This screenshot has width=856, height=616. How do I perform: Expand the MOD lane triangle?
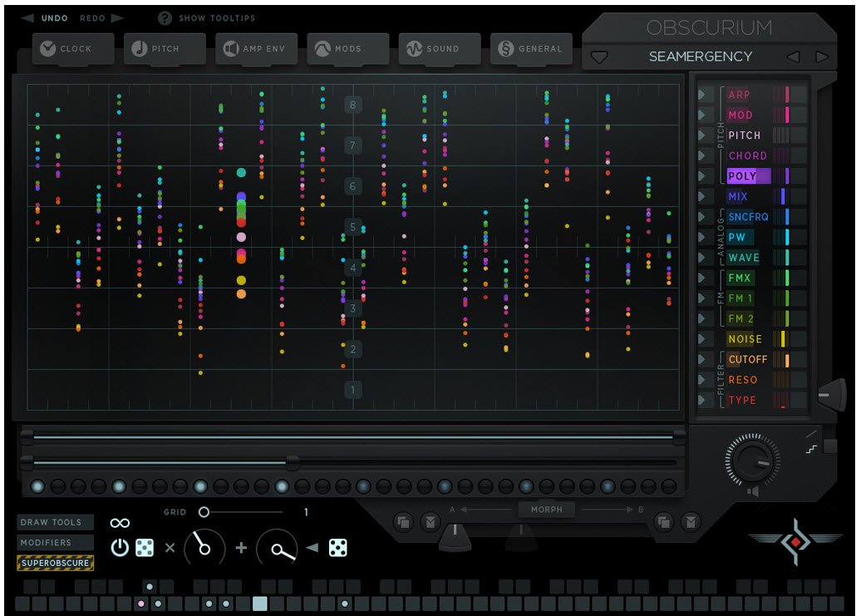(x=703, y=115)
